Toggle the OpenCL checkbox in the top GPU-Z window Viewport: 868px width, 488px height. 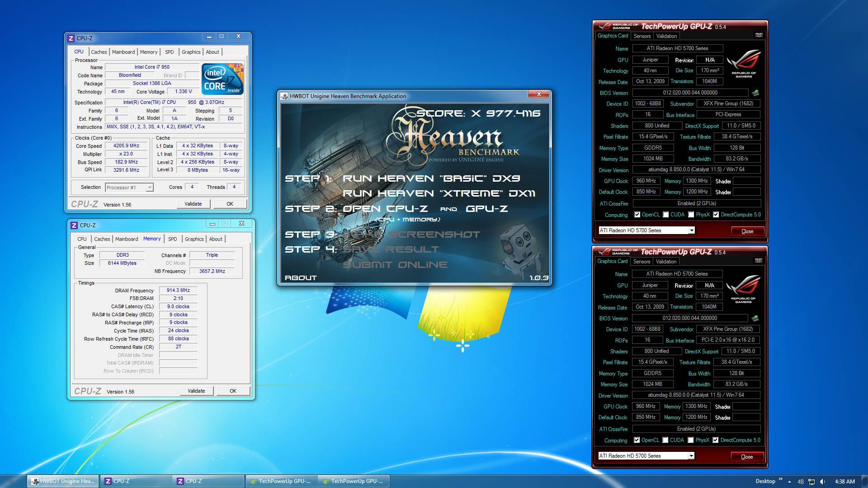pos(637,215)
